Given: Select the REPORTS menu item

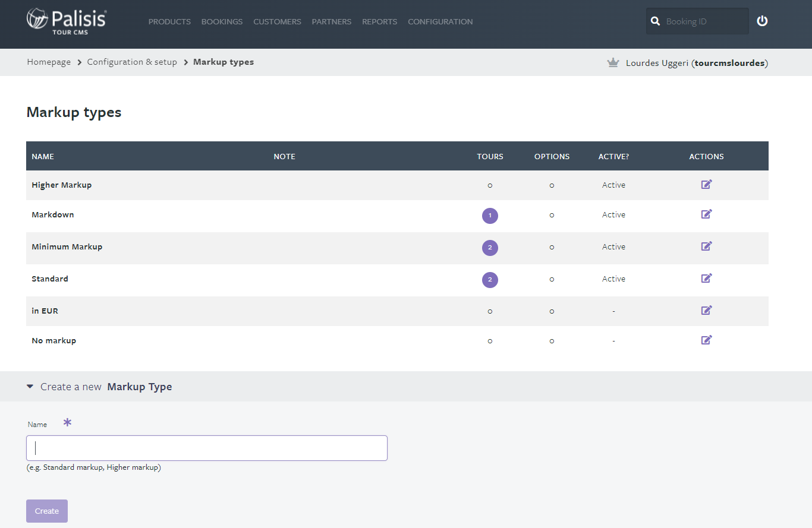Looking at the screenshot, I should pyautogui.click(x=379, y=21).
